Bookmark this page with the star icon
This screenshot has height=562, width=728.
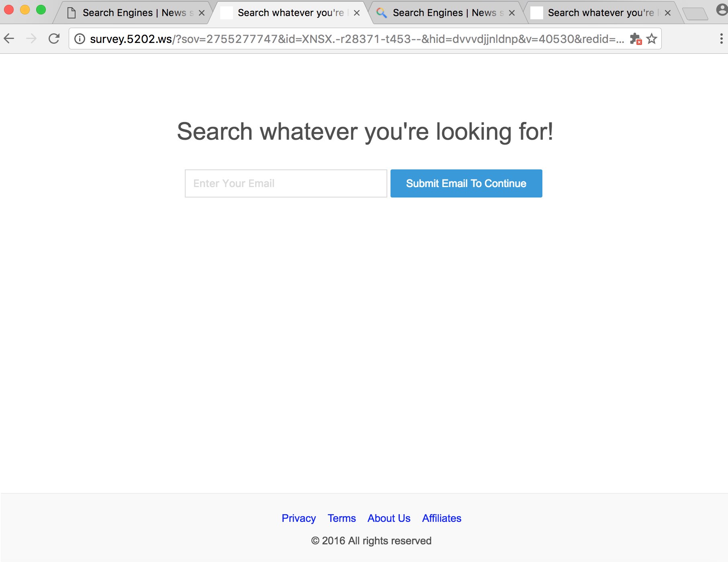click(x=651, y=39)
